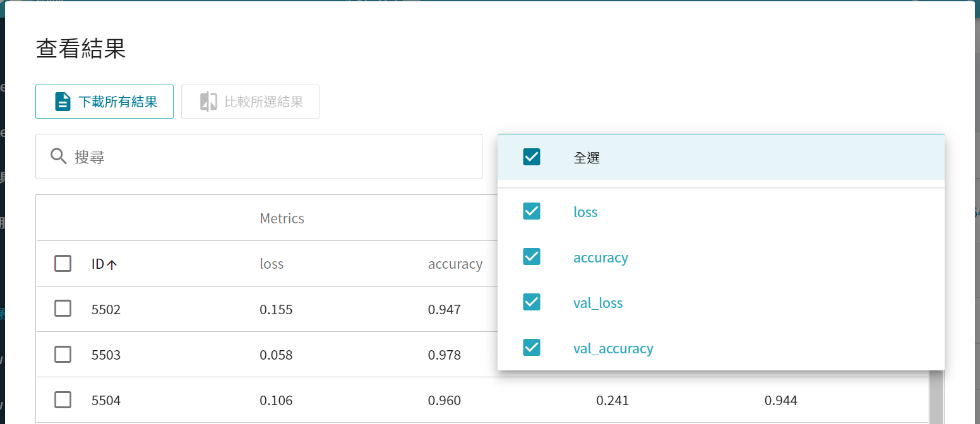This screenshot has width=980, height=424.
Task: Uncheck the loss metric checkbox
Action: pos(532,211)
